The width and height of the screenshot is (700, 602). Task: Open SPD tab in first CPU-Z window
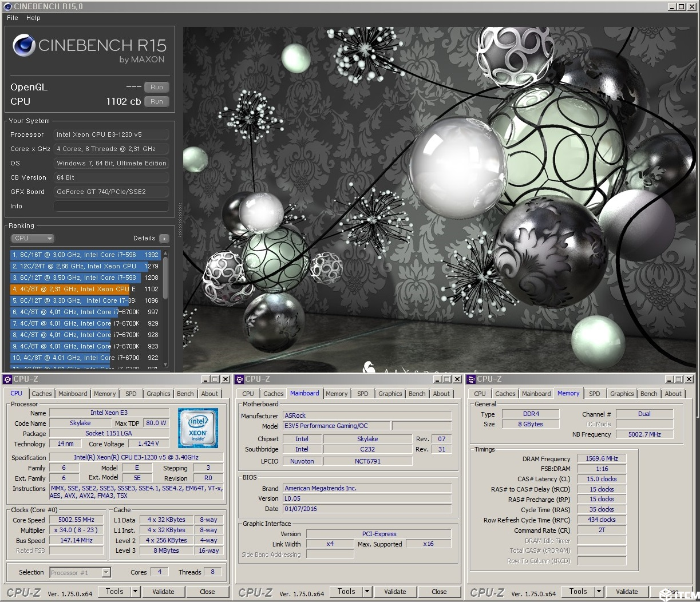click(131, 394)
